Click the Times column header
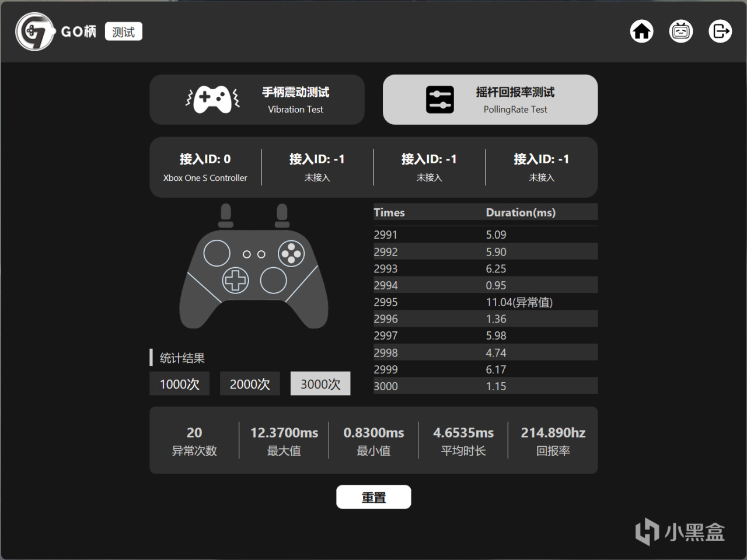 click(389, 212)
